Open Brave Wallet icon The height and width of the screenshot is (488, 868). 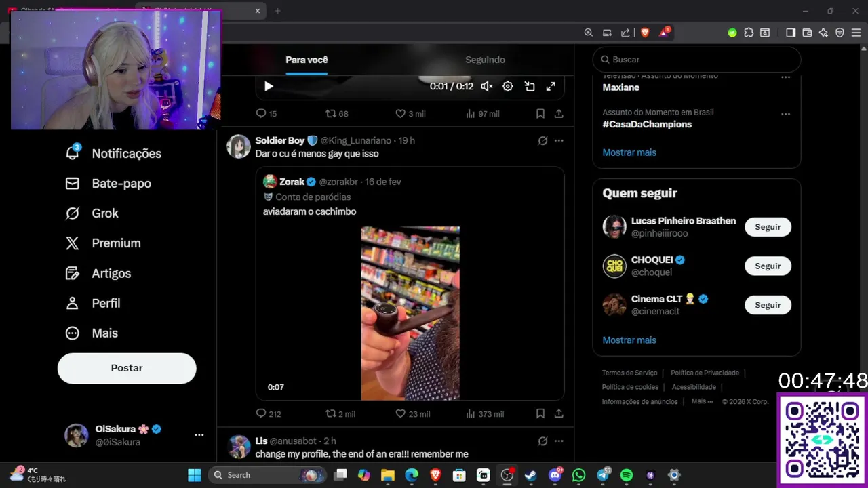click(x=807, y=33)
